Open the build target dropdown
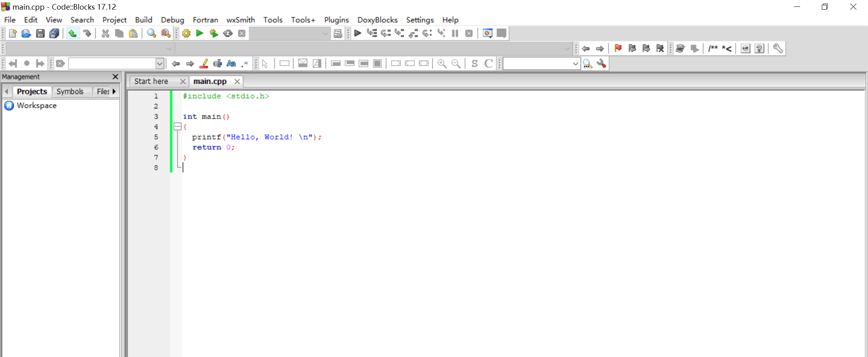The width and height of the screenshot is (868, 357). (x=290, y=33)
